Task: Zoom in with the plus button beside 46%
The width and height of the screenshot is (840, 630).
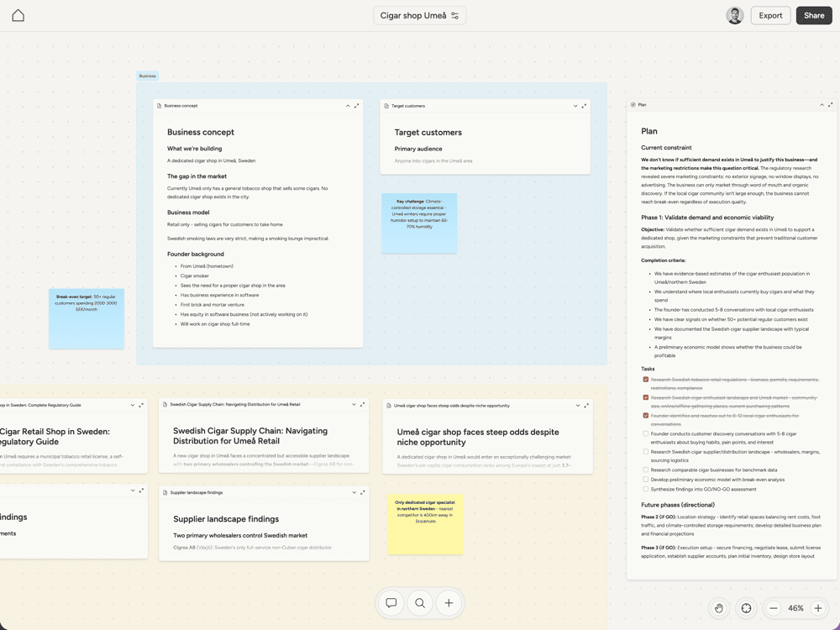Action: pos(817,608)
